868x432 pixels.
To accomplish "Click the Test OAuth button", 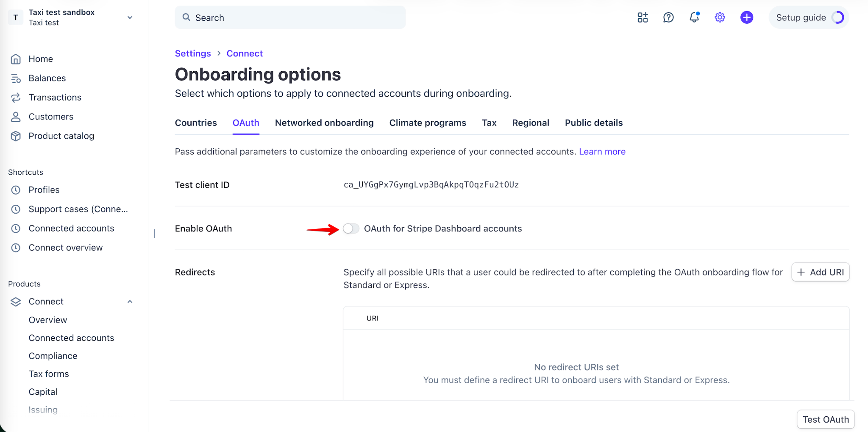I will pyautogui.click(x=826, y=419).
